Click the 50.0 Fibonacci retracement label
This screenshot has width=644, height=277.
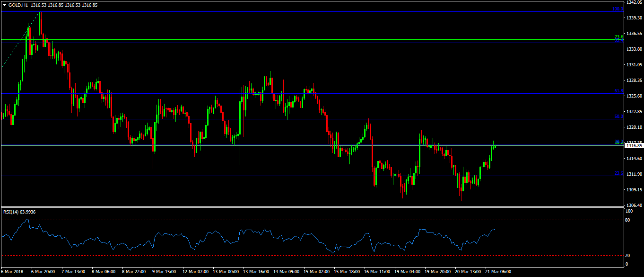618,116
